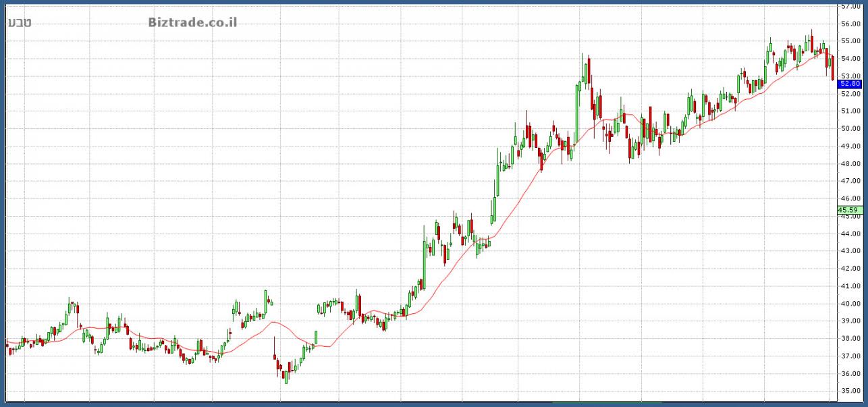Click the Biztrade.co.il watermark text
Image resolution: width=868 pixels, height=407 pixels.
click(192, 23)
